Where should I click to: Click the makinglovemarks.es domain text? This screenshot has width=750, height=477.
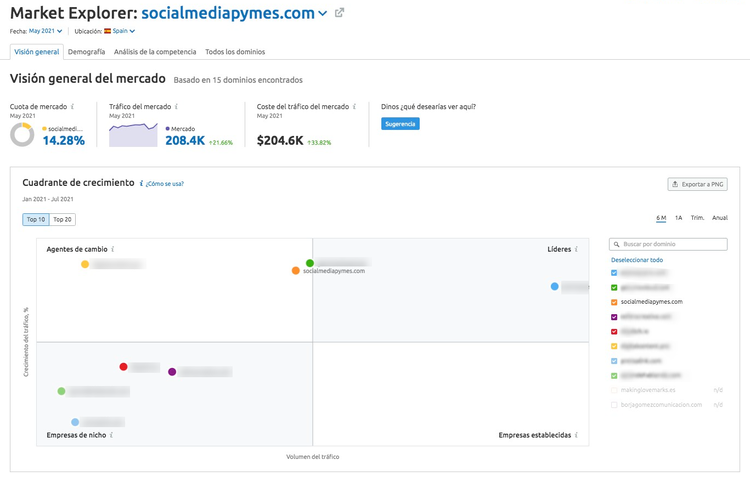click(648, 390)
